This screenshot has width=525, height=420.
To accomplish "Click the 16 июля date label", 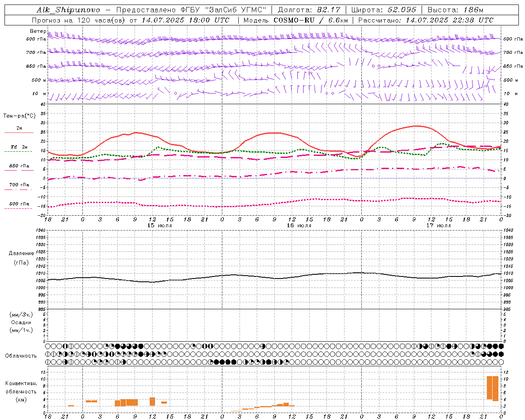I will pyautogui.click(x=299, y=226).
